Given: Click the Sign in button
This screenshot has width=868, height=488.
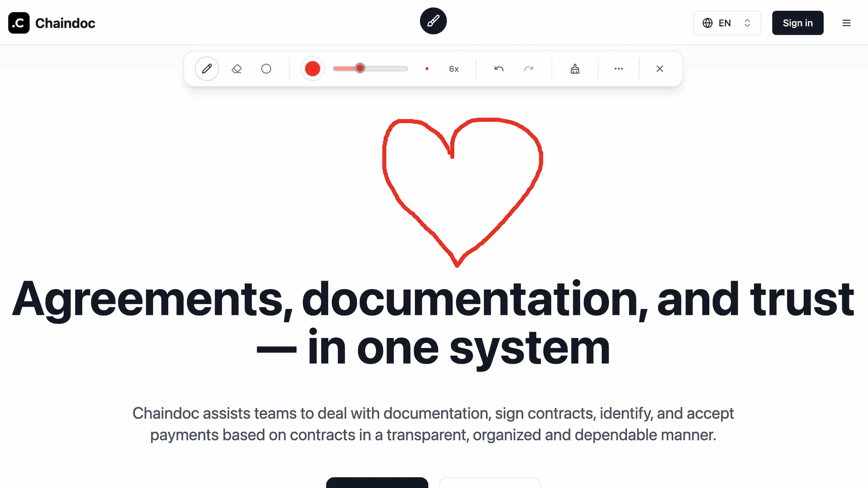Looking at the screenshot, I should coord(797,23).
